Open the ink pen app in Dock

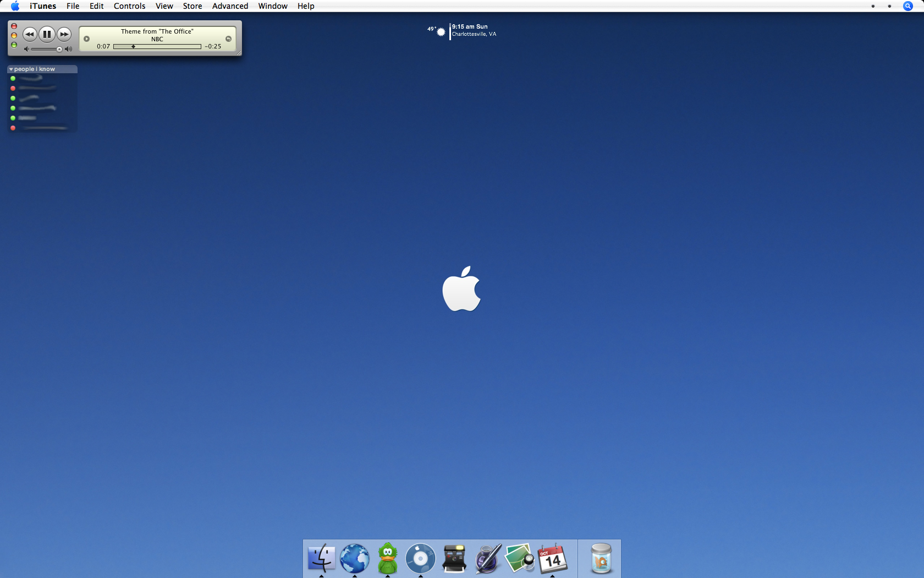click(488, 558)
